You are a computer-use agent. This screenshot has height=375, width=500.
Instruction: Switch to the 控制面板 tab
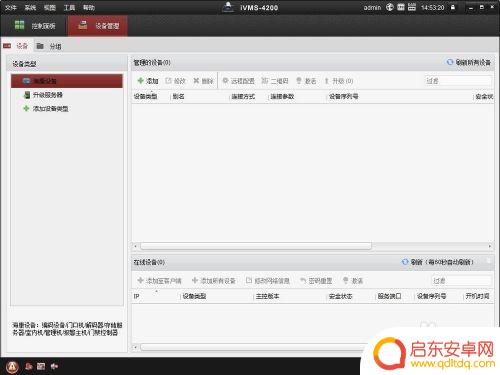pos(35,26)
